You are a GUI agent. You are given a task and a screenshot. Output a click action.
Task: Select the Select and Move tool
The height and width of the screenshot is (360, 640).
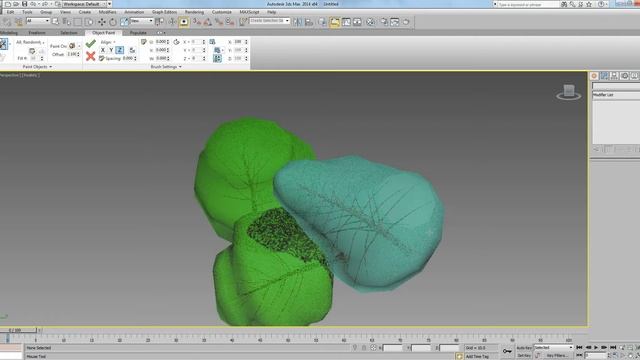click(102, 22)
